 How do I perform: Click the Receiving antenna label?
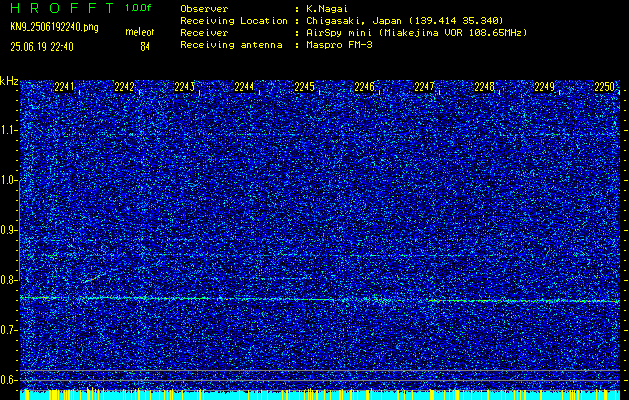(231, 45)
